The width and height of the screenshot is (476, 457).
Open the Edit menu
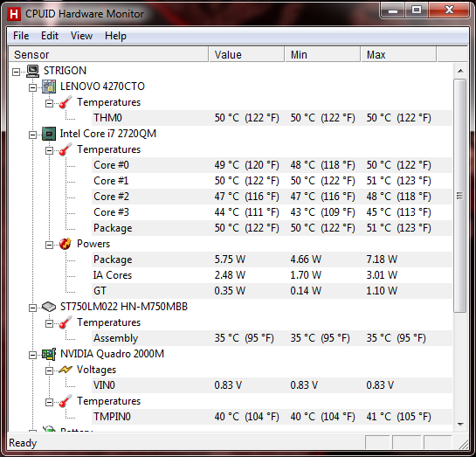pyautogui.click(x=50, y=36)
